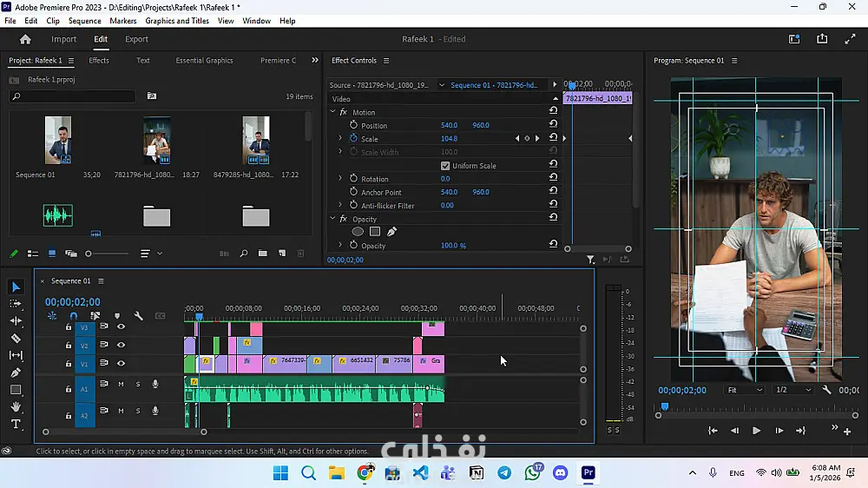Open timeline display settings wrench
The width and height of the screenshot is (868, 488).
[138, 316]
